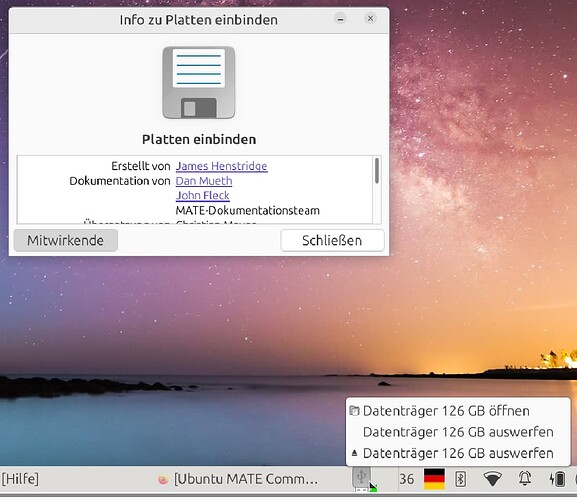
Task: Open the German flag keyboard layout indicator
Action: pos(434,479)
